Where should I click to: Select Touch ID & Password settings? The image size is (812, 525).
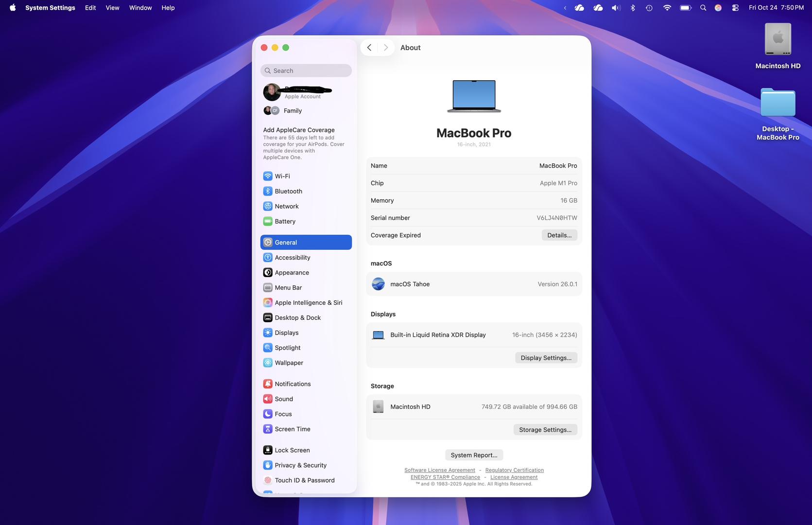304,480
